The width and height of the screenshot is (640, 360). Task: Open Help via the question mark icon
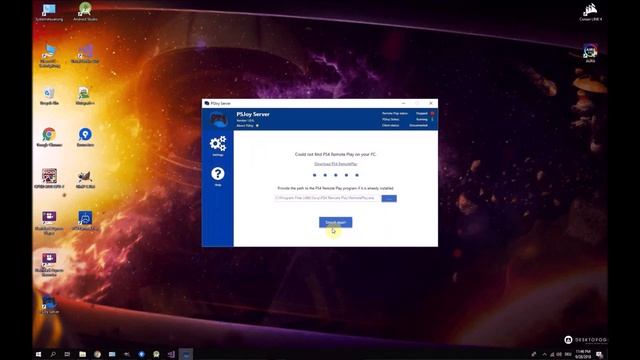click(218, 174)
